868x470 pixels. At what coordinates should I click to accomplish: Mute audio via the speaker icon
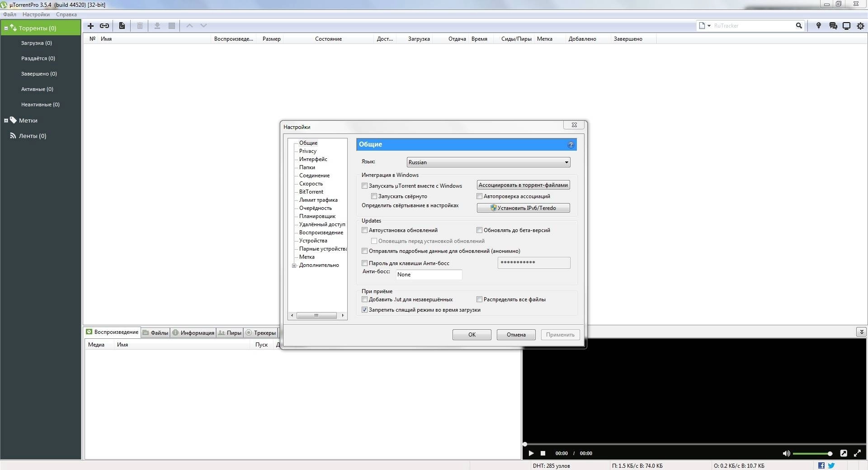[786, 453]
